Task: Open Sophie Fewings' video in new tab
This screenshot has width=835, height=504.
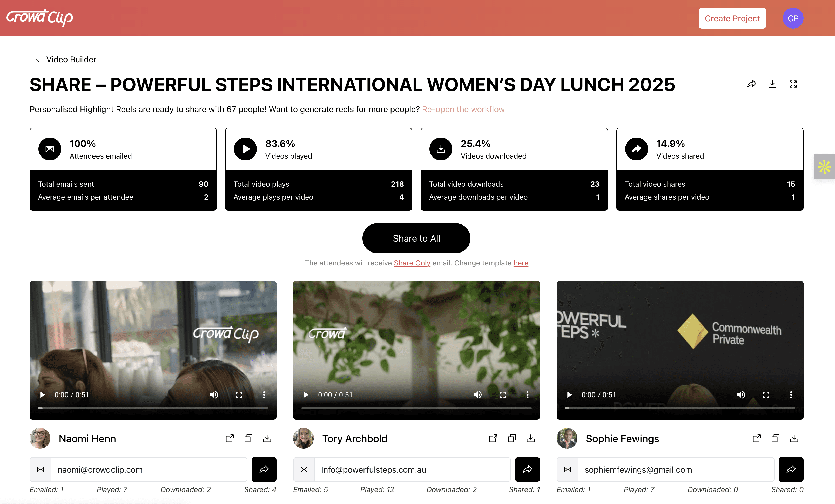Action: pyautogui.click(x=757, y=438)
